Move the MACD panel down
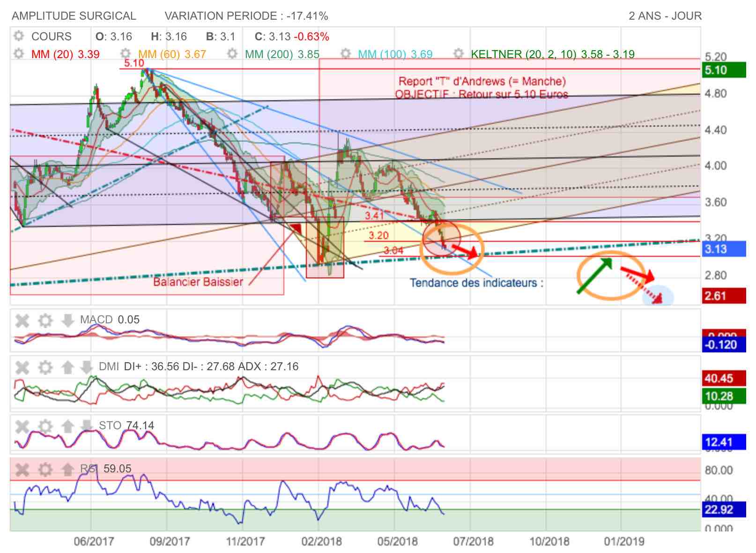Image resolution: width=756 pixels, height=553 pixels. (x=67, y=321)
